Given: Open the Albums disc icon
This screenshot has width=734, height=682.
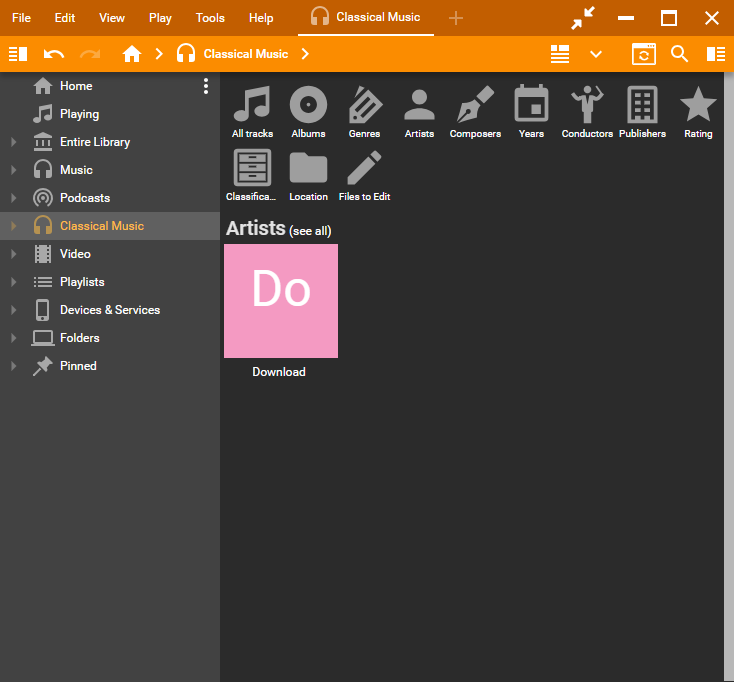Looking at the screenshot, I should click(x=308, y=104).
